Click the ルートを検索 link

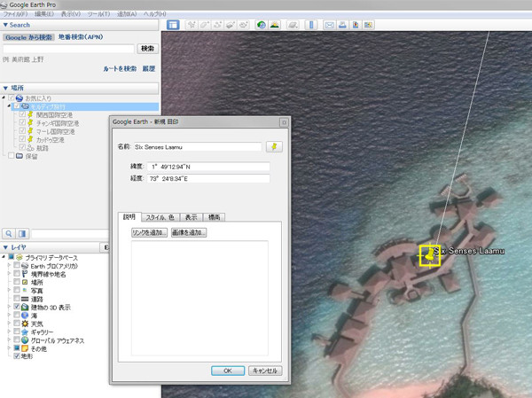(x=120, y=68)
